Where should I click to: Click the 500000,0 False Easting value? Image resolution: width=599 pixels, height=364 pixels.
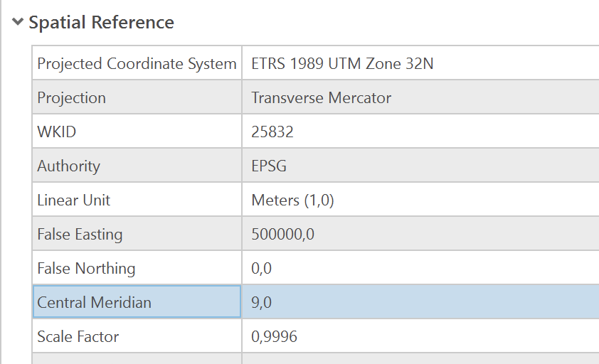(x=282, y=234)
